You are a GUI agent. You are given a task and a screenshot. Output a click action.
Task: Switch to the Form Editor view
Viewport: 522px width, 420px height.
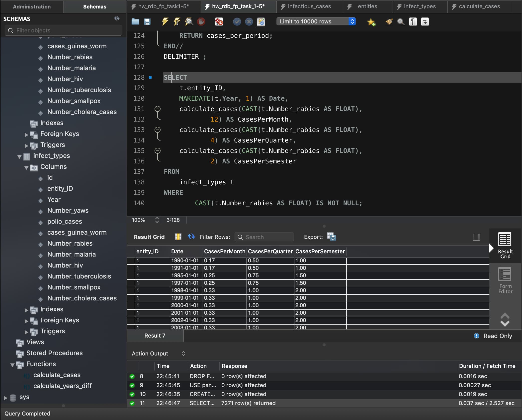click(x=505, y=280)
